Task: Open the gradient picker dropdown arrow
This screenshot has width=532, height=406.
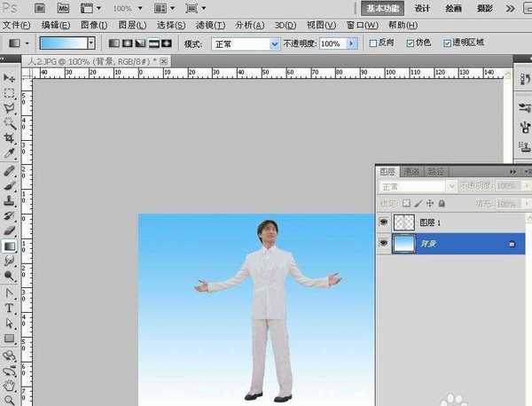Action: click(91, 43)
